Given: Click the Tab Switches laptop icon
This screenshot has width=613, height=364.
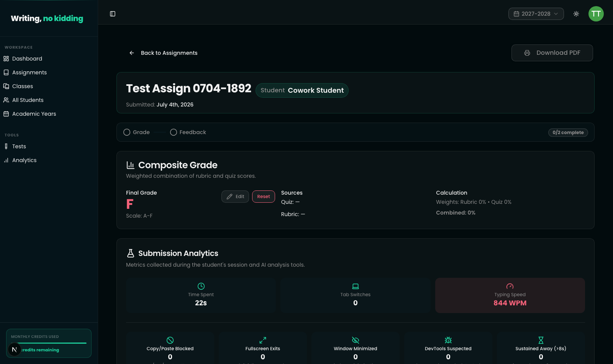Looking at the screenshot, I should coord(356,286).
